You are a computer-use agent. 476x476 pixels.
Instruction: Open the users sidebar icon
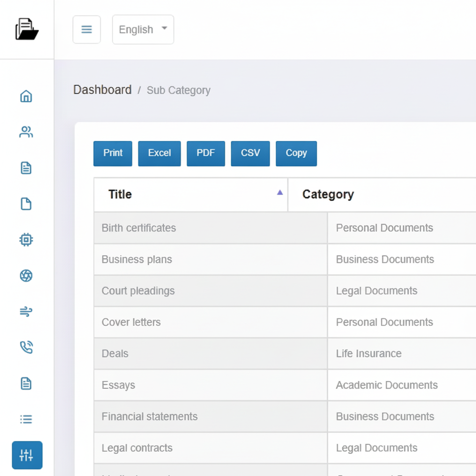click(x=26, y=132)
